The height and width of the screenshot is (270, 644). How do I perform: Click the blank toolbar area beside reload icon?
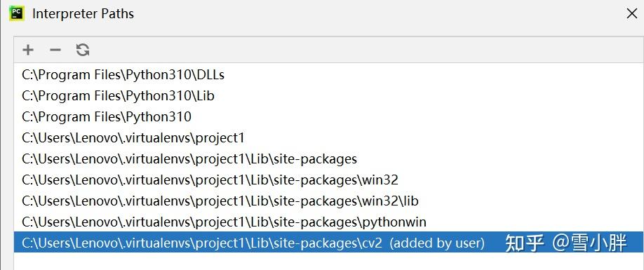click(x=365, y=50)
